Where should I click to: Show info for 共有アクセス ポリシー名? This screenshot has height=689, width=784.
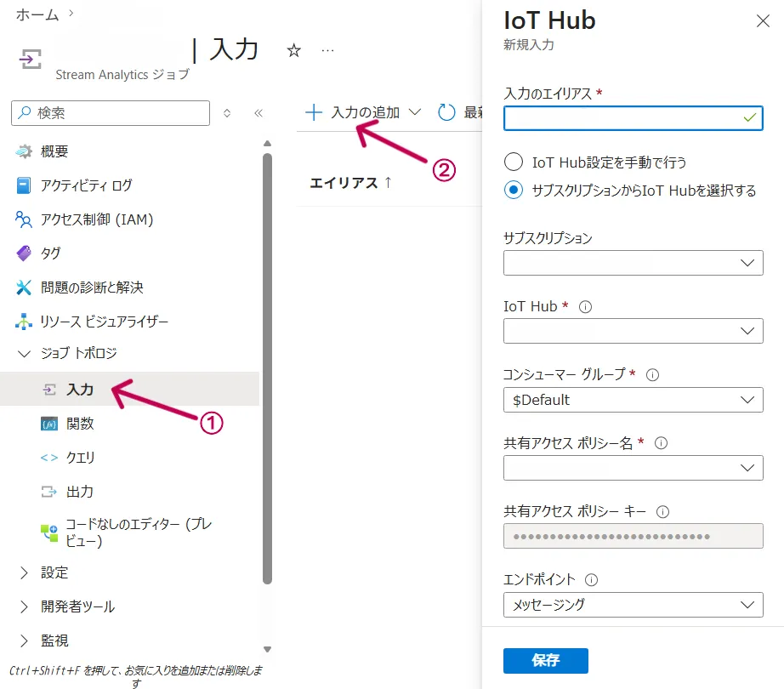661,443
